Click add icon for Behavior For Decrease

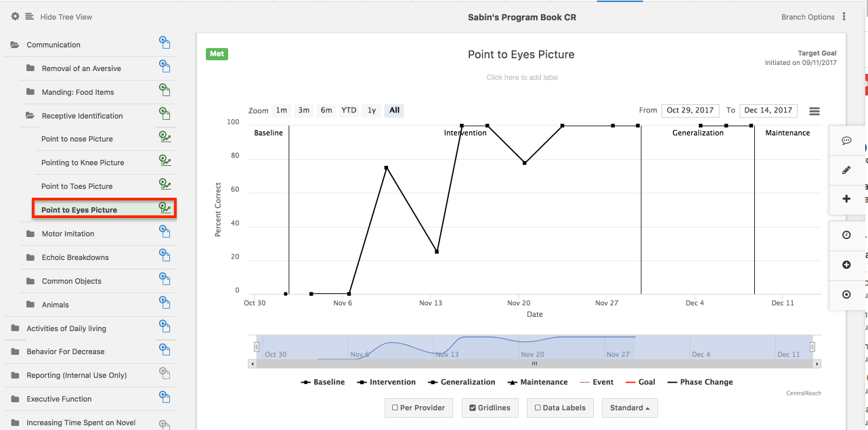pyautogui.click(x=164, y=349)
